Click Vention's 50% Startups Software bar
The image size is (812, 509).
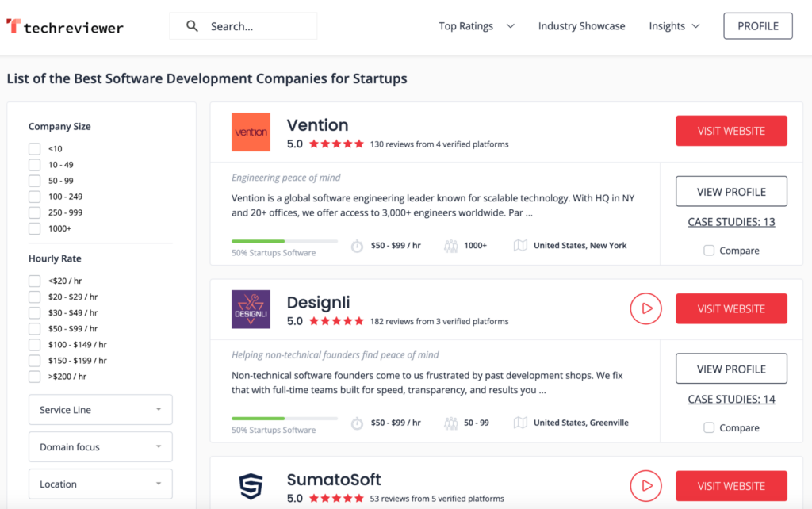click(285, 241)
